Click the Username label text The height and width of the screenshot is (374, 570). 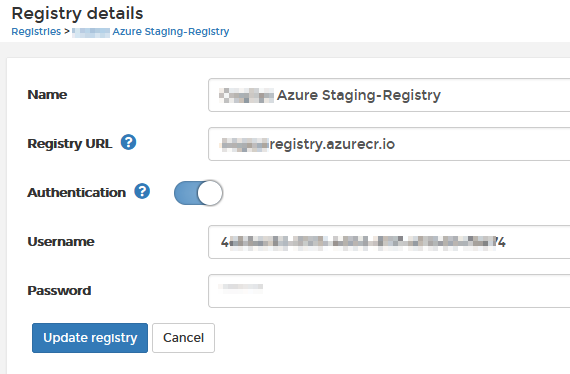pos(61,241)
